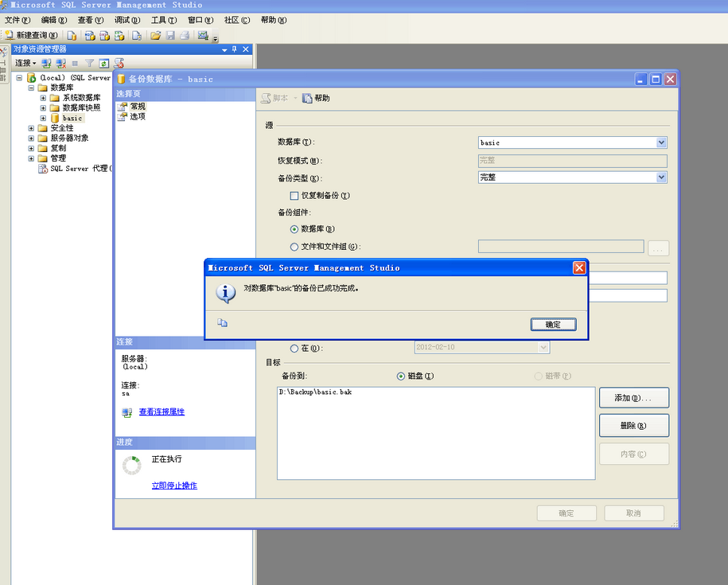Click the Open File folder icon in toolbar

tap(156, 35)
